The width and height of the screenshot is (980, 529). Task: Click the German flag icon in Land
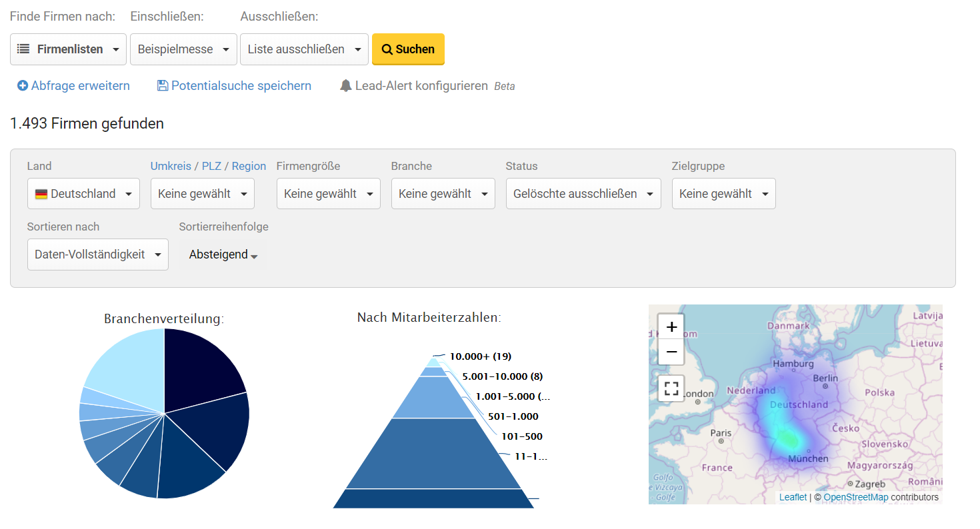41,194
